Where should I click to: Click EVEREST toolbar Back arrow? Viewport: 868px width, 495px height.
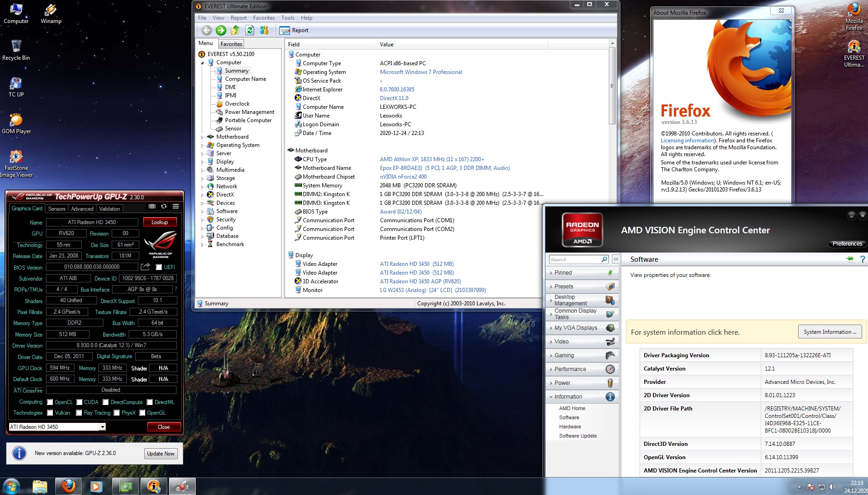coord(207,30)
